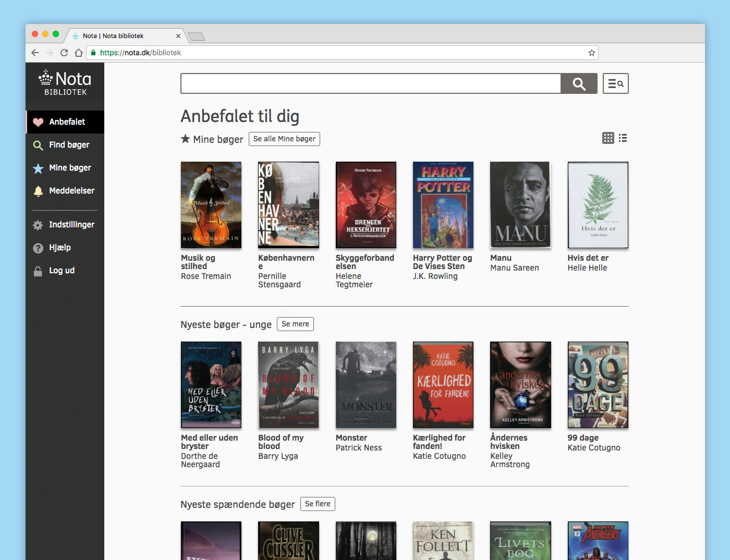Click the bell icon beside Meddelelser

pos(38,191)
